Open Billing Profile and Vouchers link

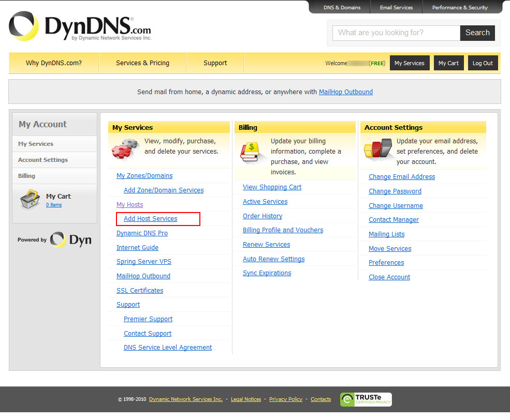[x=283, y=230]
